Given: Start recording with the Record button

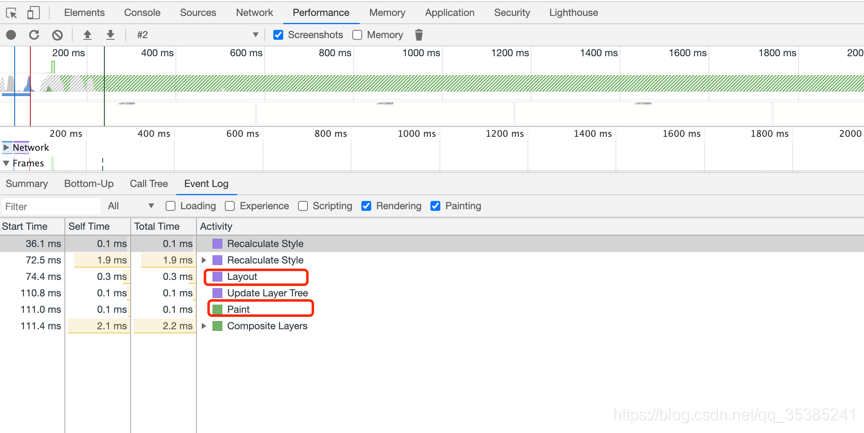Looking at the screenshot, I should point(11,35).
